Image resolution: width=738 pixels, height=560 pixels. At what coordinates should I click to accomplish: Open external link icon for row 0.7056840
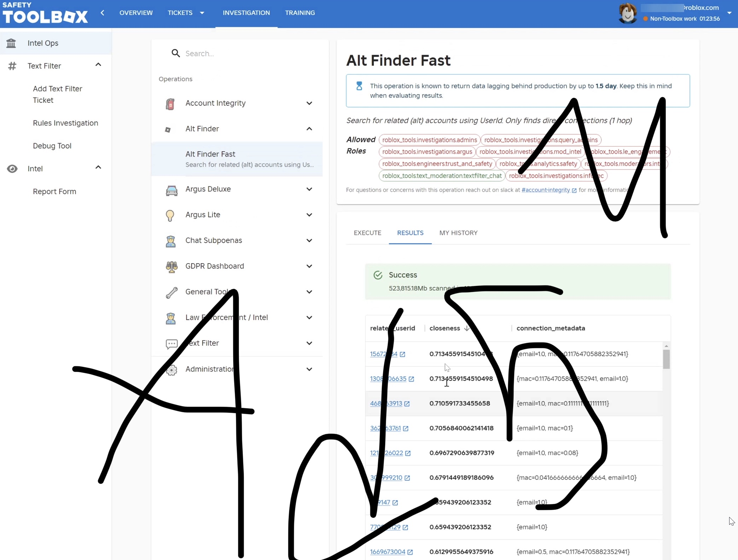point(406,428)
